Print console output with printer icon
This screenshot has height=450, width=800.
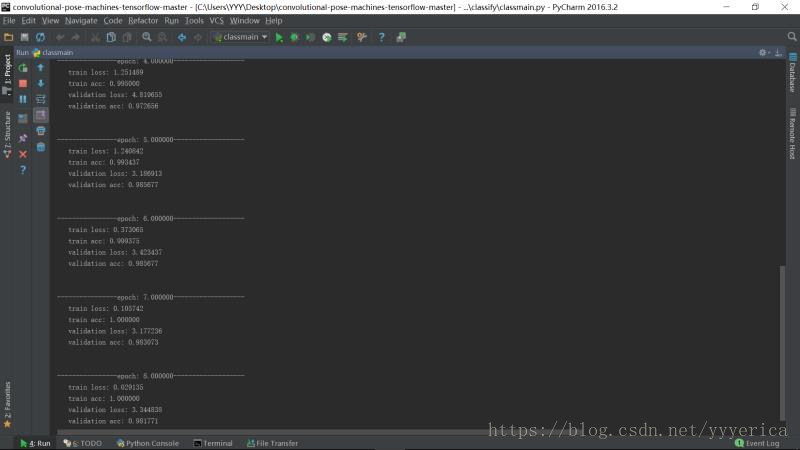tap(41, 131)
